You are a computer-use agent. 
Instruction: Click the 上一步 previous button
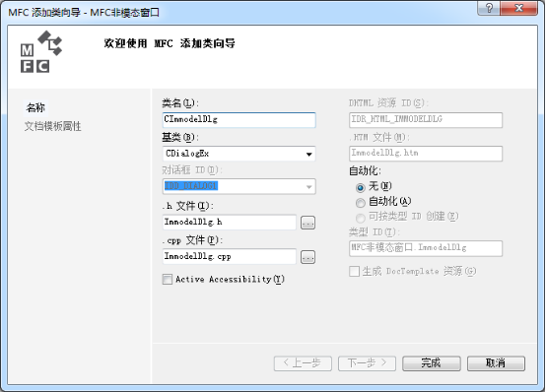tap(303, 363)
